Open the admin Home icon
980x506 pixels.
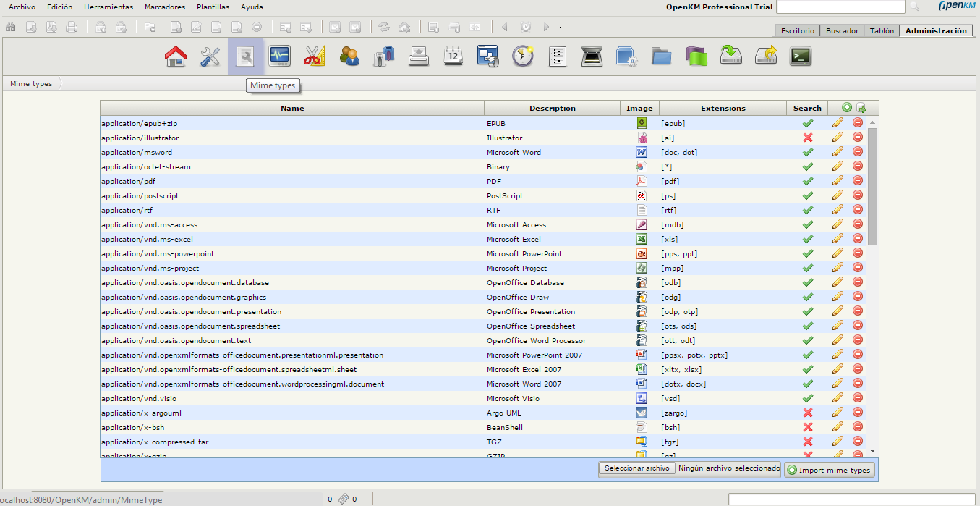(x=176, y=56)
